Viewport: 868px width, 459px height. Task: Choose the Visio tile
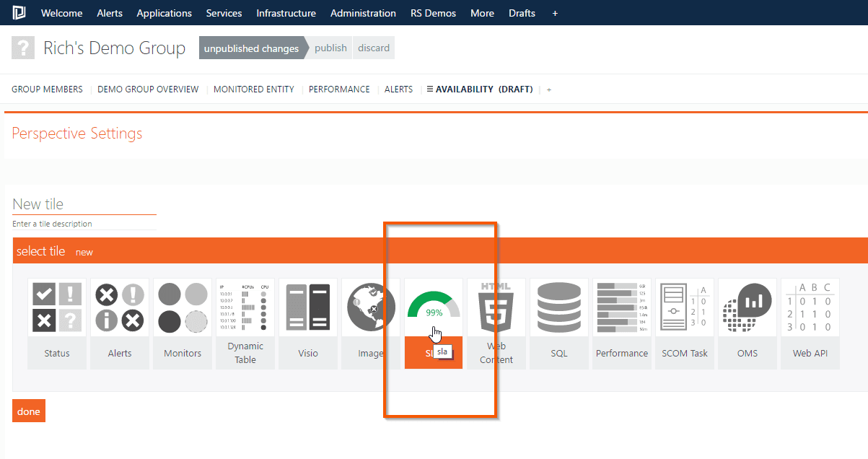tap(307, 307)
